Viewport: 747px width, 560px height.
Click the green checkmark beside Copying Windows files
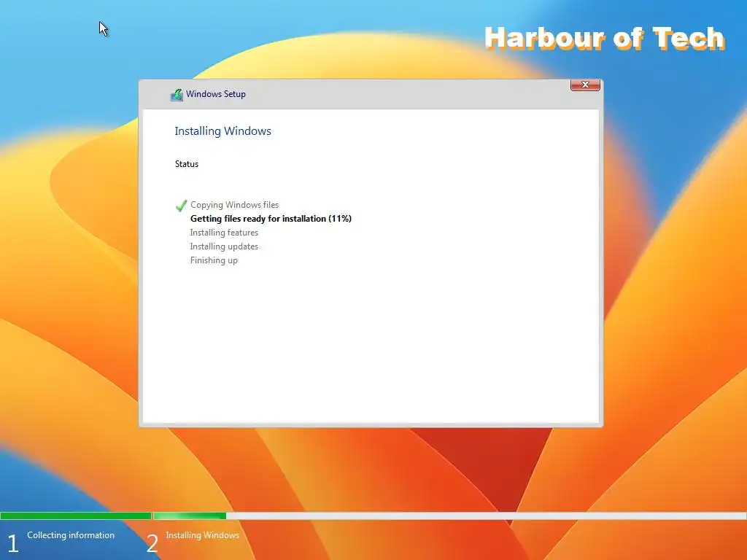point(181,205)
